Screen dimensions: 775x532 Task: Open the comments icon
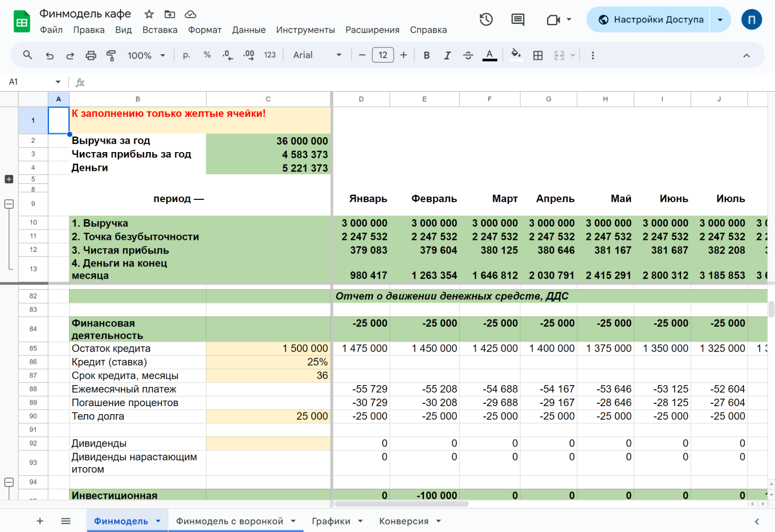pyautogui.click(x=517, y=20)
